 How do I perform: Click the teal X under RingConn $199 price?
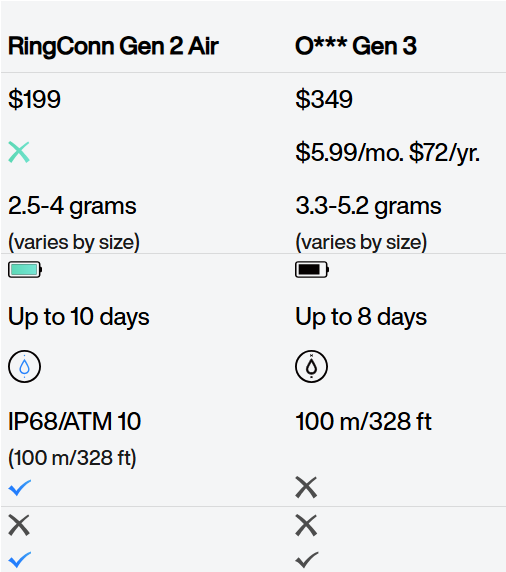click(19, 152)
